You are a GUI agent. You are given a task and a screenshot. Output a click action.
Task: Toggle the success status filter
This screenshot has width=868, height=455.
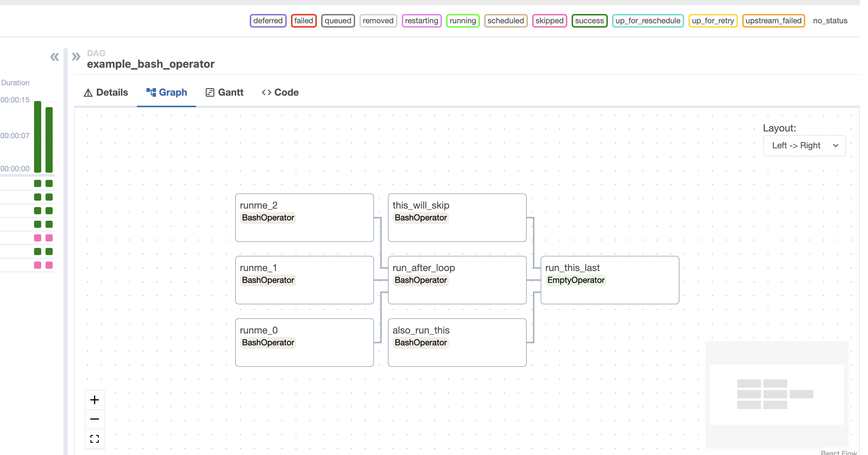pos(589,21)
